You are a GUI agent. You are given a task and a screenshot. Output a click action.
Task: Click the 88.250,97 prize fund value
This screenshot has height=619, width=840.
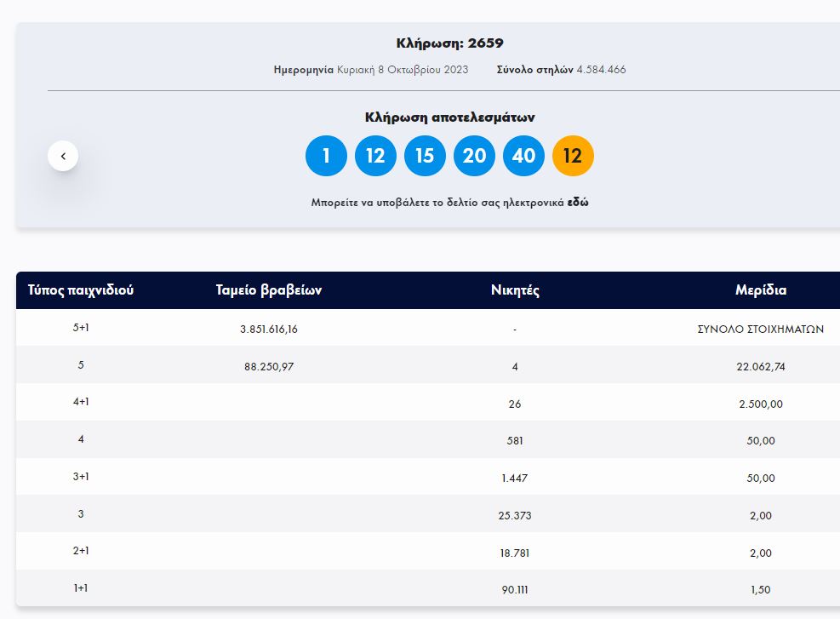point(269,366)
